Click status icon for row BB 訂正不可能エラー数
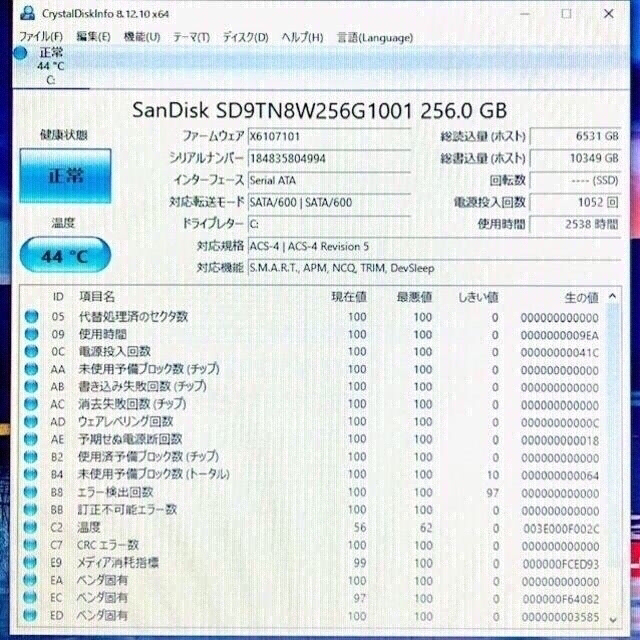This screenshot has width=640, height=640. 31,509
